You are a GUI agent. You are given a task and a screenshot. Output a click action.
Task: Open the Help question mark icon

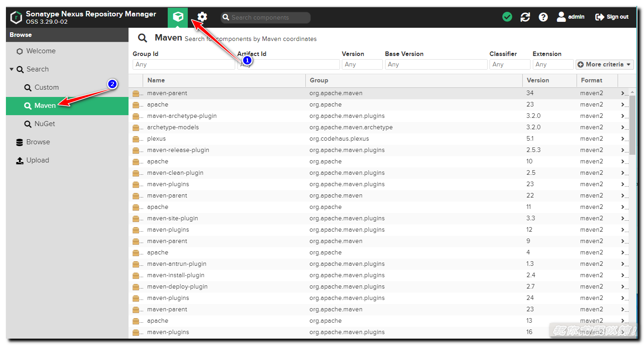[543, 17]
